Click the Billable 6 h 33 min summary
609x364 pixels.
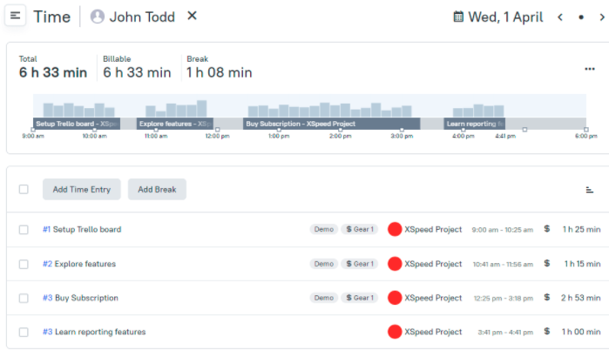pyautogui.click(x=137, y=68)
